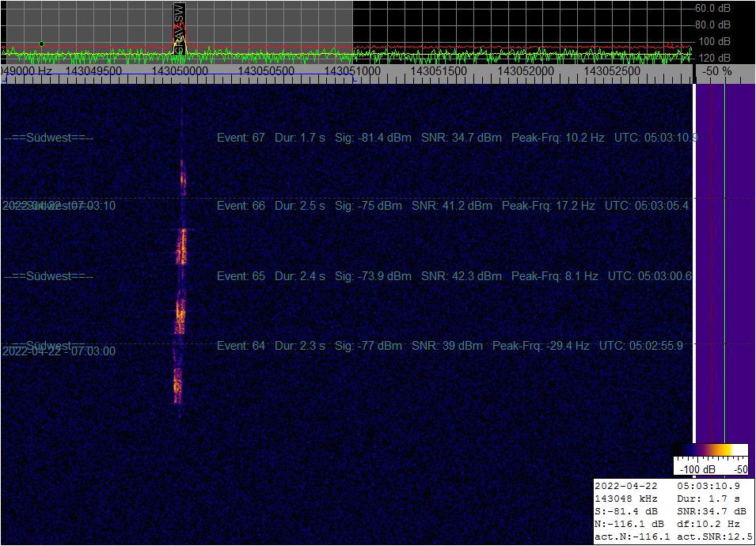Click 'Dur: 2.3 s' text
The height and width of the screenshot is (546, 756).
pyautogui.click(x=300, y=346)
